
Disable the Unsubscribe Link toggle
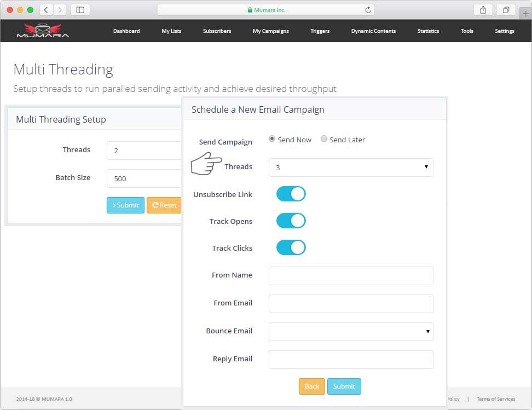(291, 194)
